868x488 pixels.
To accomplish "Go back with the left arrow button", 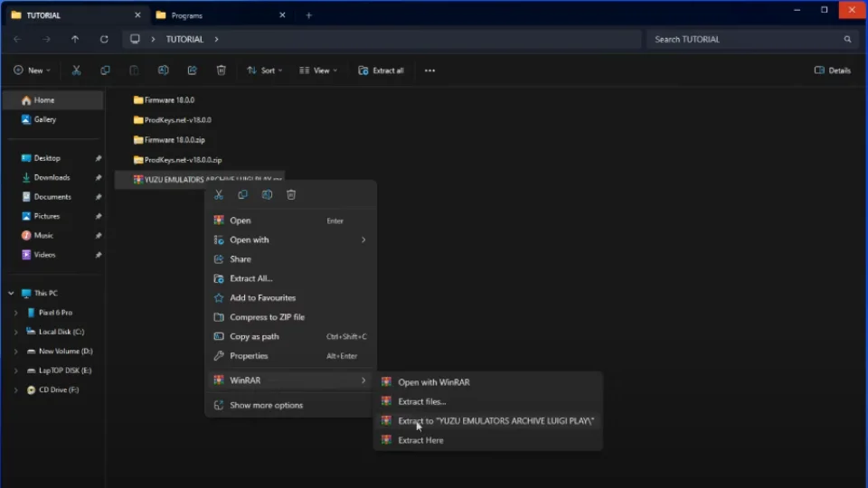I will click(17, 39).
